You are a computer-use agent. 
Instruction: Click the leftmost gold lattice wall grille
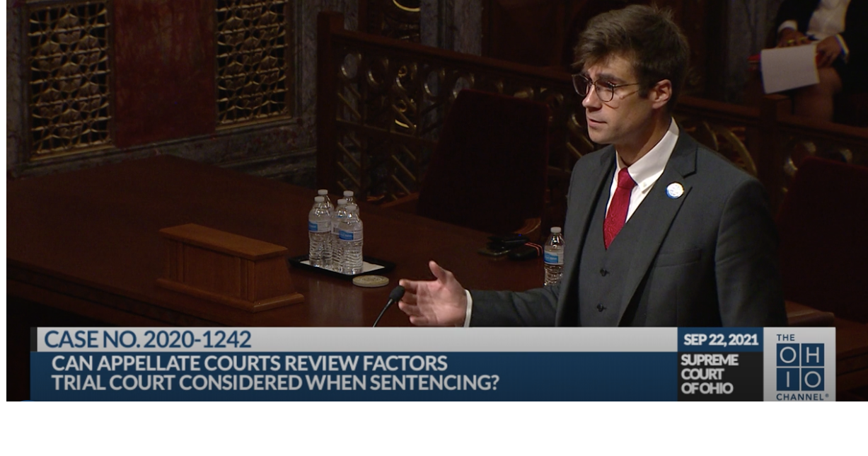(69, 76)
